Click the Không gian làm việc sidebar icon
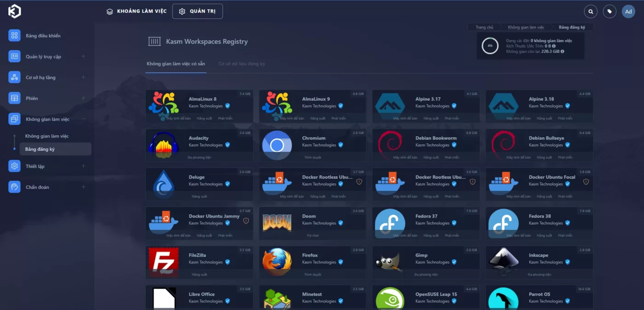The height and width of the screenshot is (310, 644). [14, 119]
